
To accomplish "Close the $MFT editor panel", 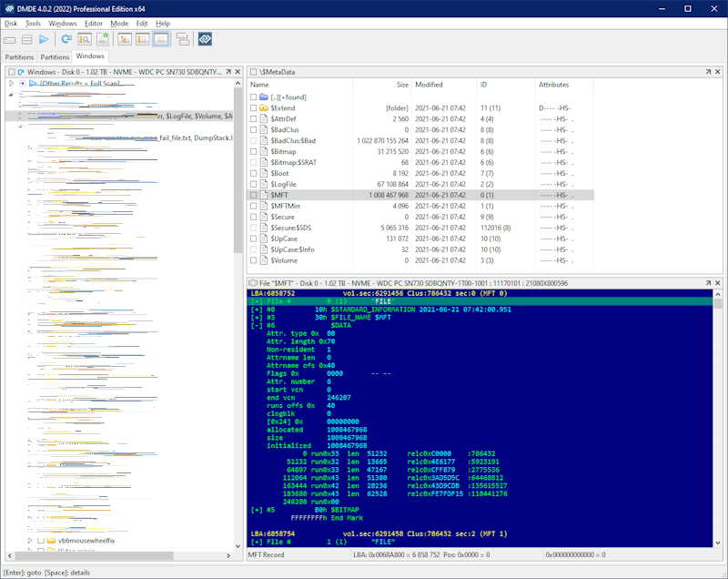I will point(718,283).
